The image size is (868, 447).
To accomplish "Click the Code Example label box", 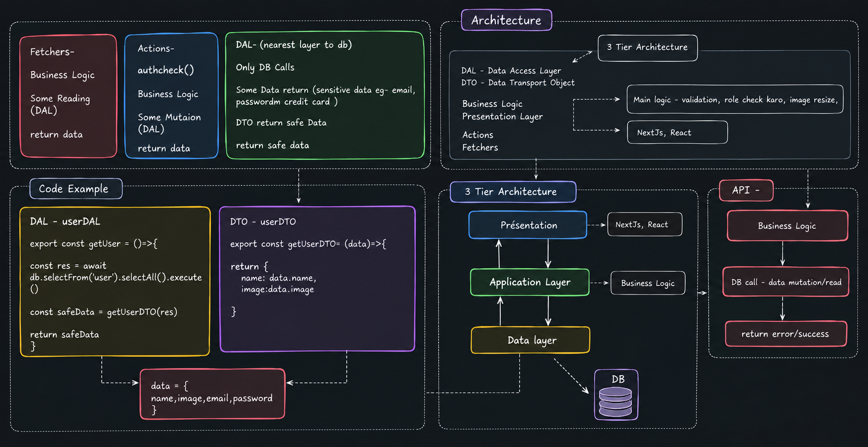I will tap(76, 189).
